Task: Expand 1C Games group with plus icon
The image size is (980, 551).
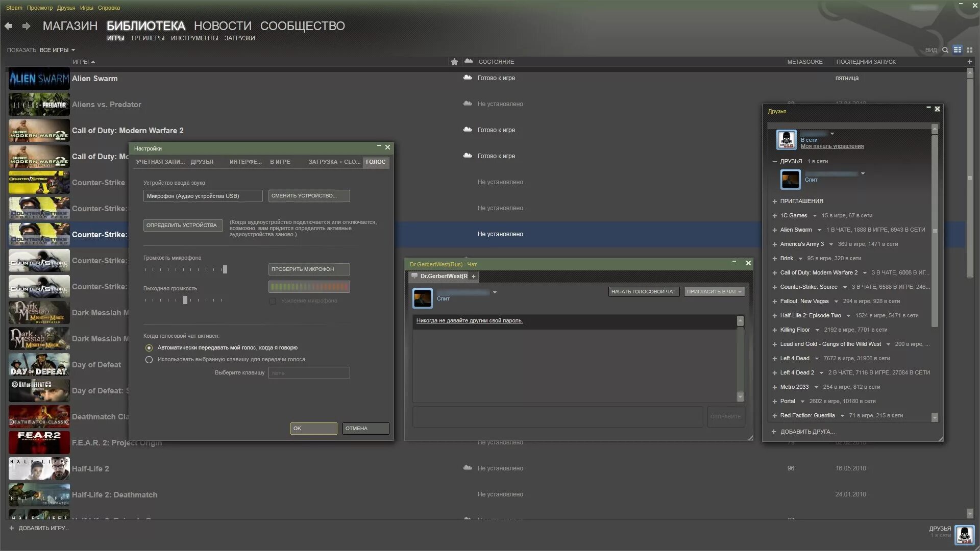Action: click(774, 216)
